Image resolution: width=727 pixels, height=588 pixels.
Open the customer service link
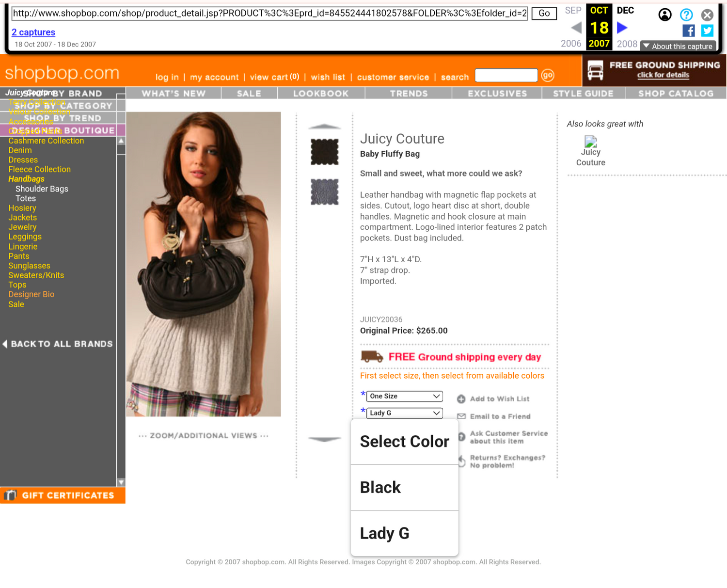click(393, 77)
